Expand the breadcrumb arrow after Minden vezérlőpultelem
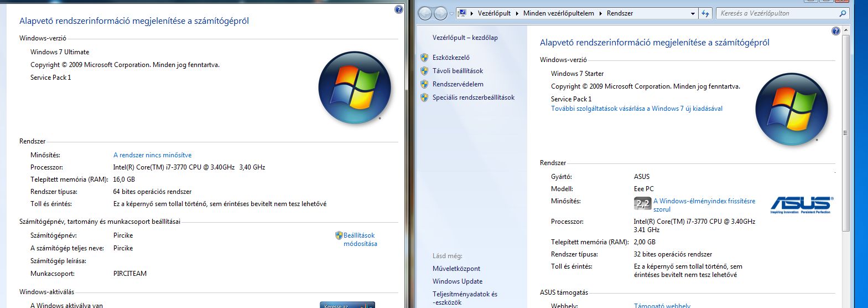This screenshot has height=308, width=868. point(600,13)
